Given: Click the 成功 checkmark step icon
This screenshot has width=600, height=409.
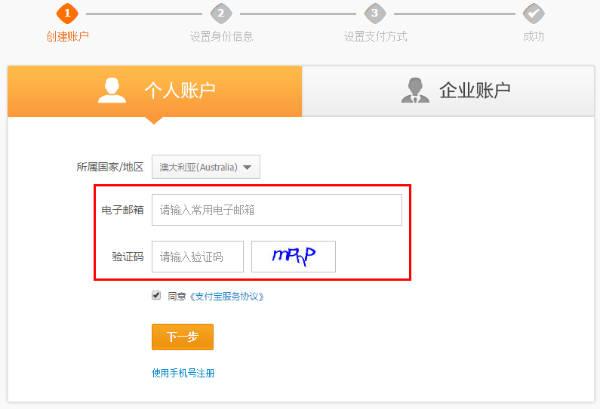Looking at the screenshot, I should point(534,13).
